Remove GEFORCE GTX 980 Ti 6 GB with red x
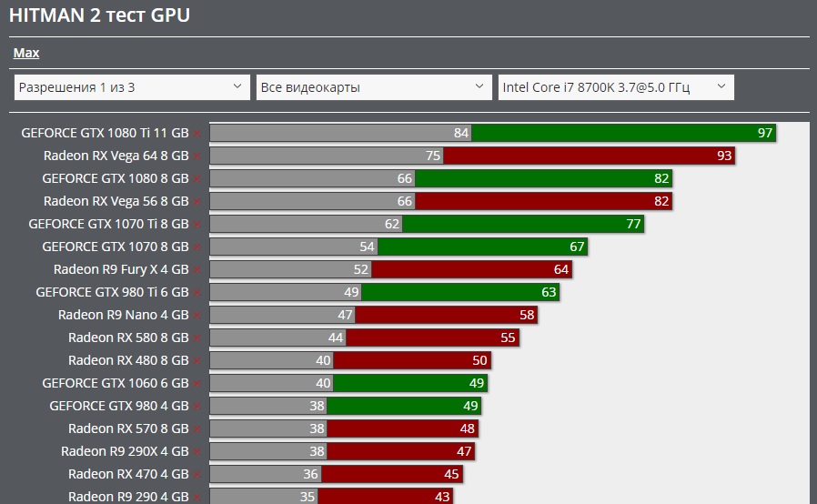 coord(197,293)
